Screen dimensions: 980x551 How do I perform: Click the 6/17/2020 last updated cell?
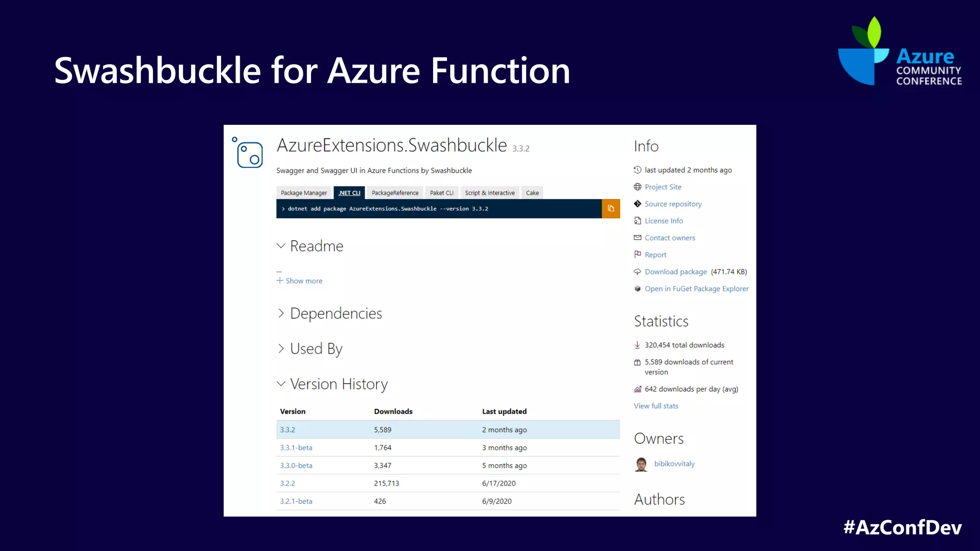point(499,484)
